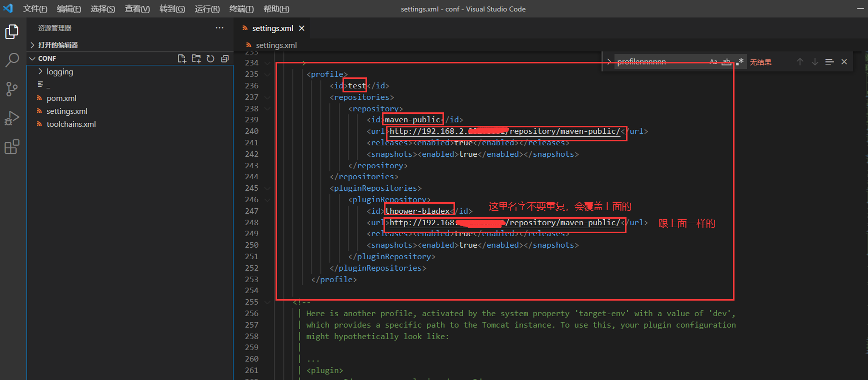Viewport: 868px width, 380px height.
Task: Click the closing </profile> tag on line 253
Action: click(x=334, y=280)
